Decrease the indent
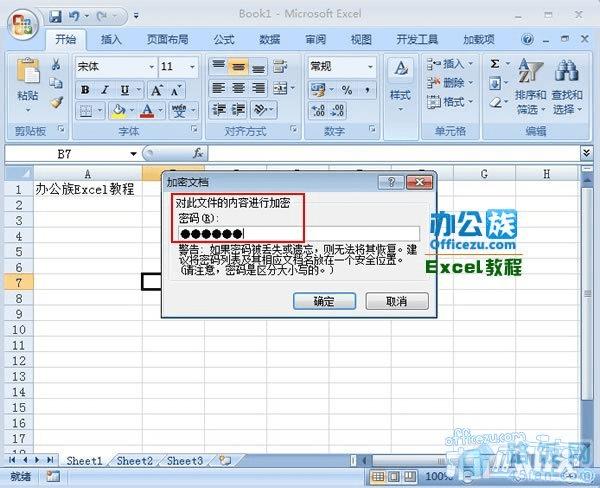This screenshot has width=600, height=488. 219,110
